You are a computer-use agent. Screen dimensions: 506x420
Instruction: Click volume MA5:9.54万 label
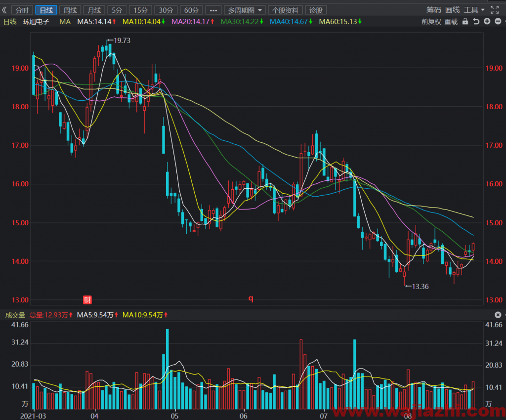[x=97, y=315]
